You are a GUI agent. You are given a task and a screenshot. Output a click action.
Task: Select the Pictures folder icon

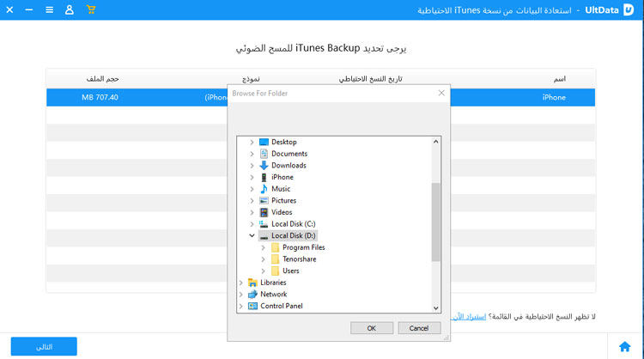264,201
